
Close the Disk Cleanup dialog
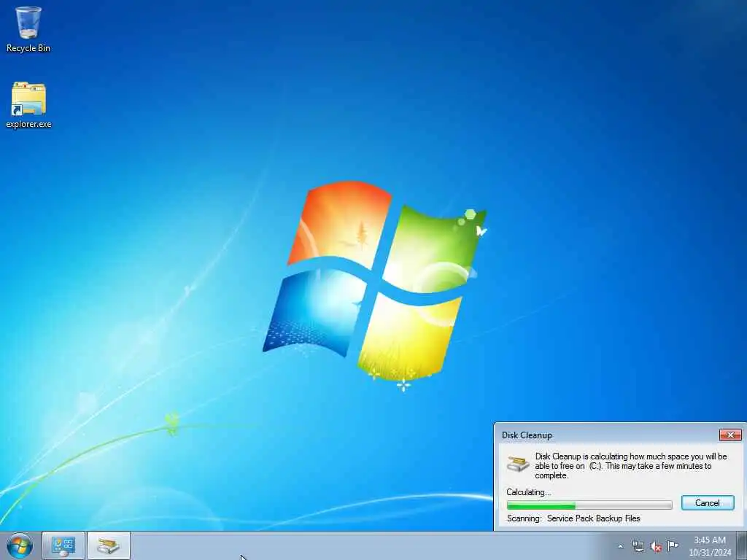tap(730, 435)
